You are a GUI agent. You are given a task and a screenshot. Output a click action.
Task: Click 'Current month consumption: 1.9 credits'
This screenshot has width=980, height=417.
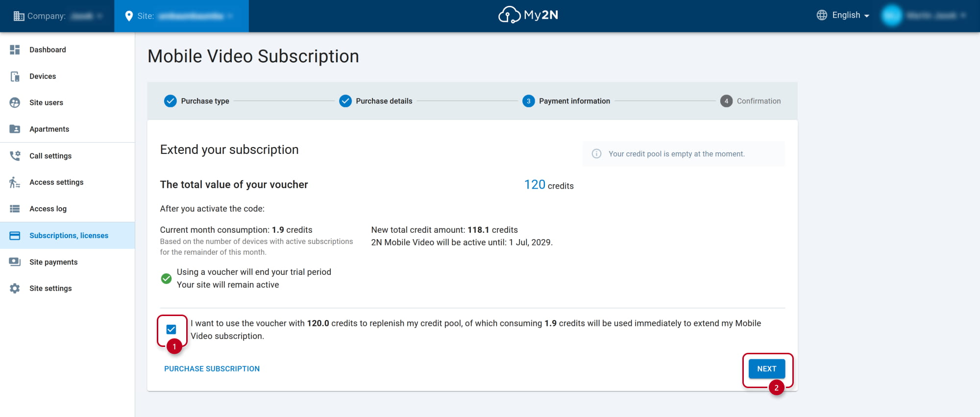click(x=236, y=230)
